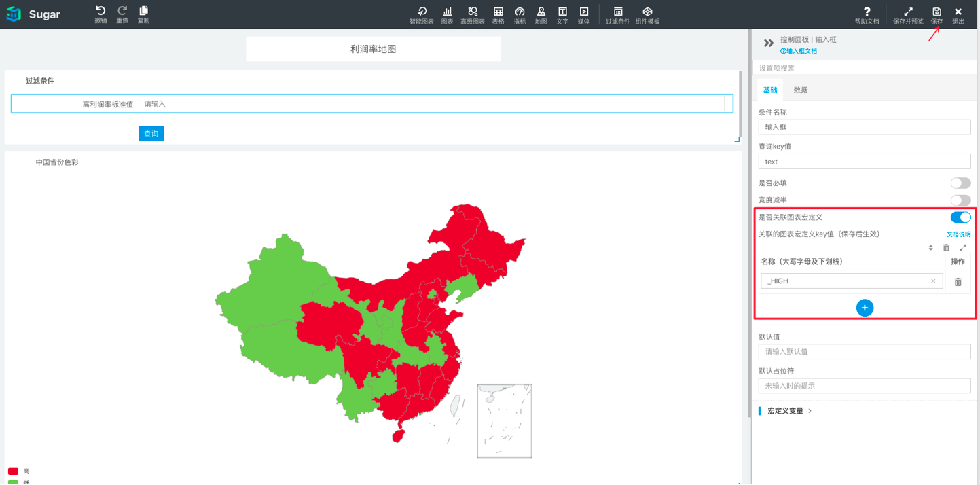980x485 pixels.
Task: Focus the 高利润率标准值 input field
Action: [431, 104]
